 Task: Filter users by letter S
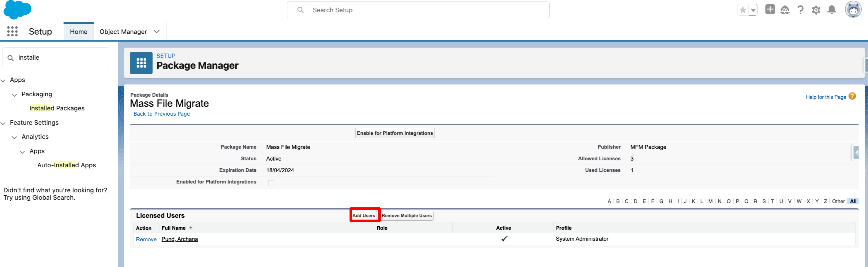click(764, 201)
